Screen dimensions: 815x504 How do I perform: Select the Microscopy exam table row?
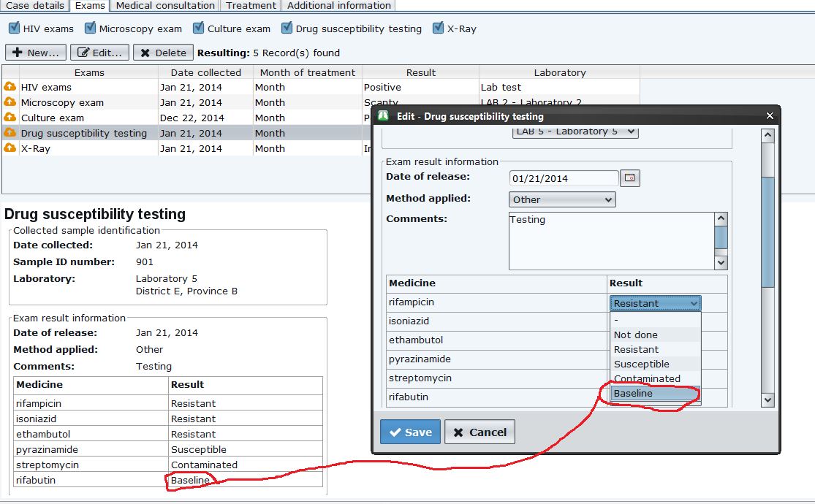(x=321, y=102)
